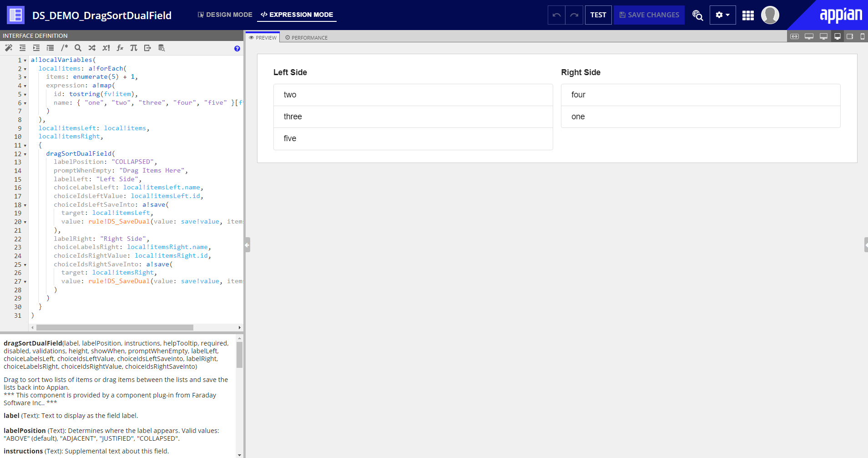
Task: Click the TEST button
Action: [x=598, y=15]
